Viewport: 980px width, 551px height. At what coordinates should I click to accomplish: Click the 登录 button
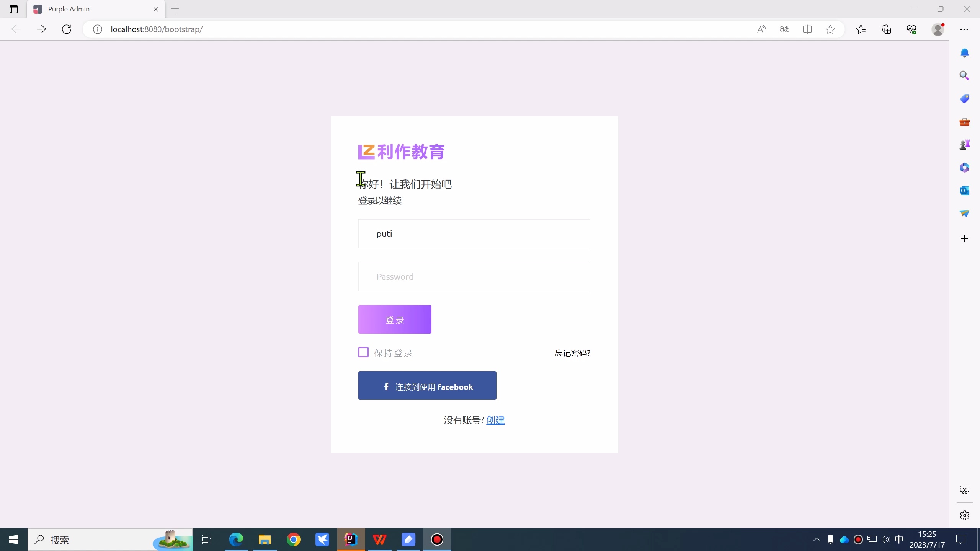[x=395, y=319]
